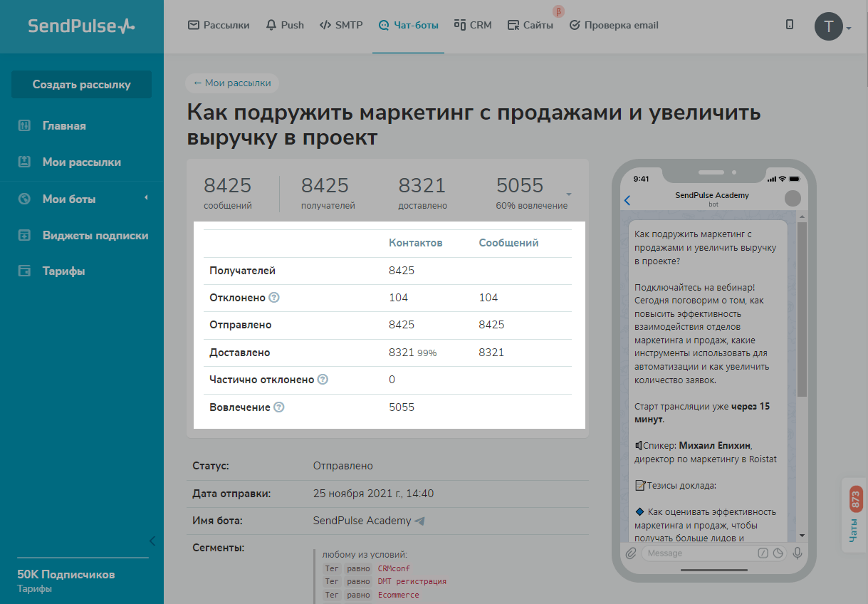Open the Рассылки tab in top navigation
868x604 pixels.
pos(219,25)
